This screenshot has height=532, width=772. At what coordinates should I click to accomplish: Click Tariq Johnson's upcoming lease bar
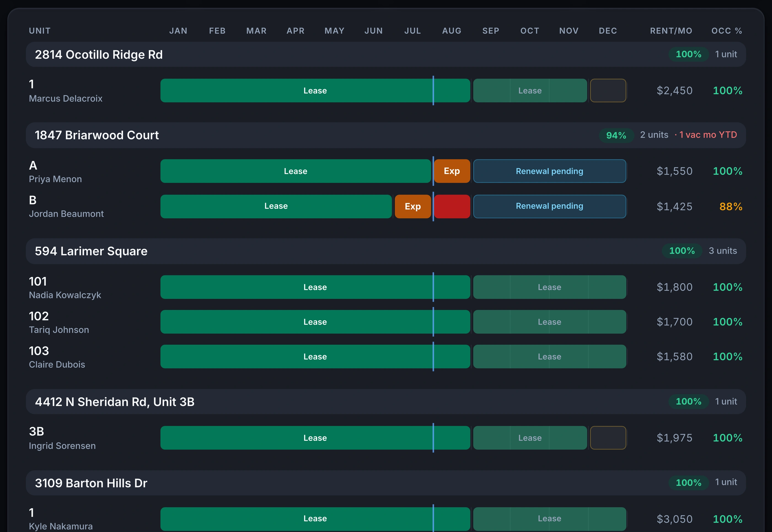tap(549, 322)
